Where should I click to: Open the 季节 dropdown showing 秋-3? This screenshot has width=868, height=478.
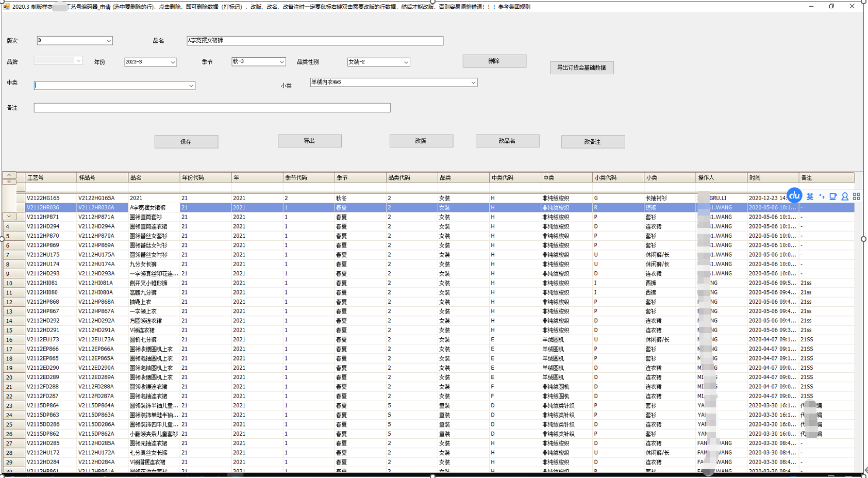pos(281,62)
